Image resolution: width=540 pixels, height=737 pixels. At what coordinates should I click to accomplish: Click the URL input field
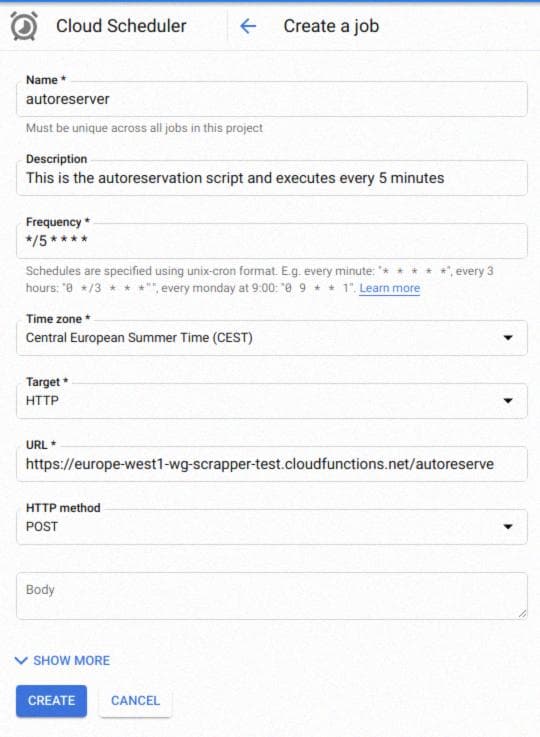[x=272, y=464]
